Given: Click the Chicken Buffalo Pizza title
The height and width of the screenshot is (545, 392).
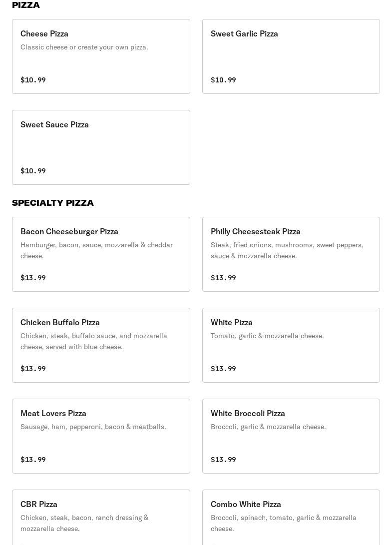Looking at the screenshot, I should [60, 322].
